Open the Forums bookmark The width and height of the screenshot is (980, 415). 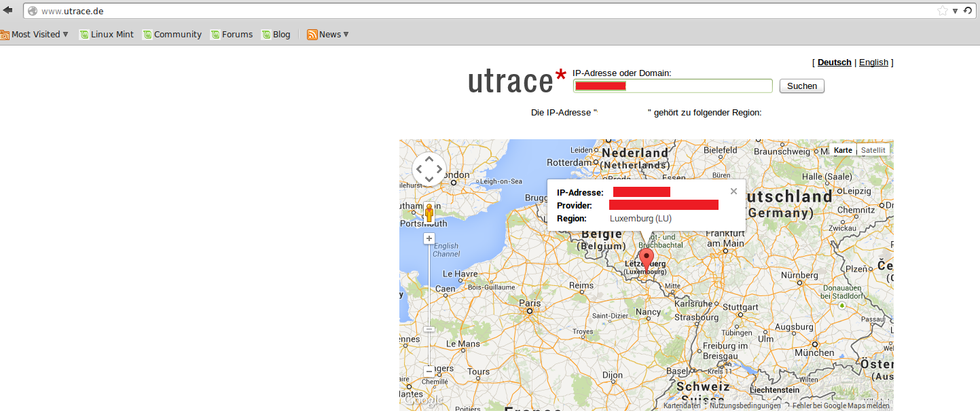coord(232,34)
